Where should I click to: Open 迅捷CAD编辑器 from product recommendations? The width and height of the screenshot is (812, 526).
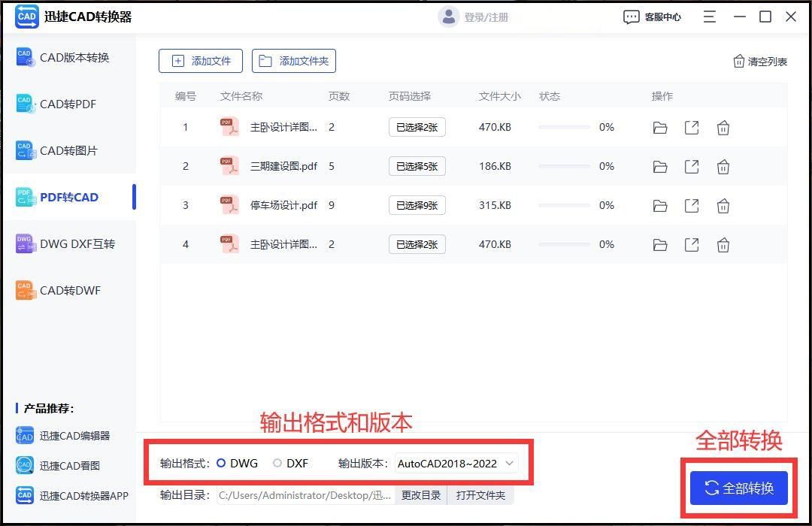[66, 436]
